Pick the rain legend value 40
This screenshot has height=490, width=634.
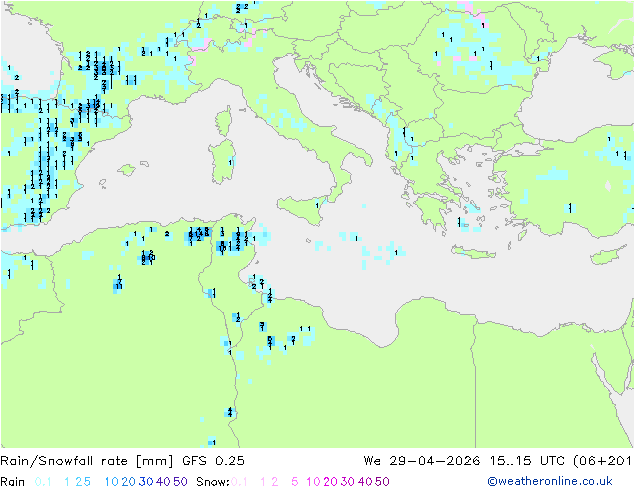[163, 482]
